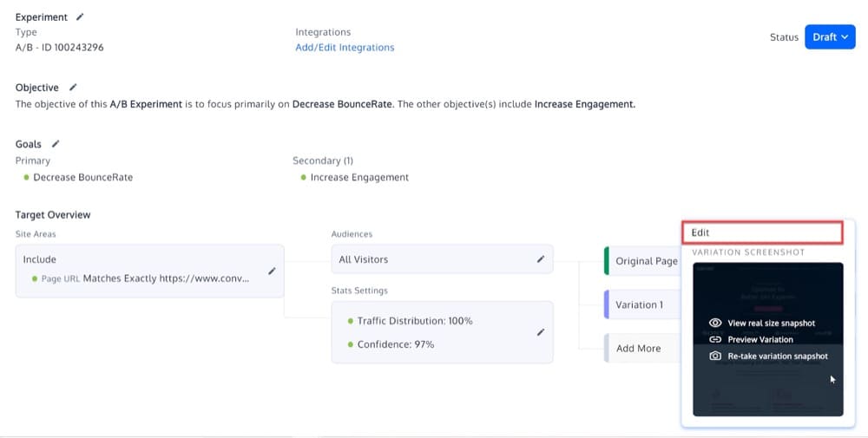Open the Draft status dropdown

[830, 37]
